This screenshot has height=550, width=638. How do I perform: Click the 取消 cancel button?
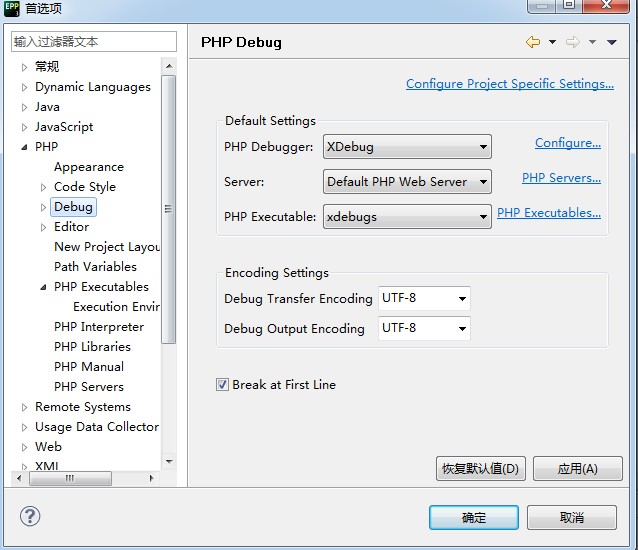click(x=572, y=517)
